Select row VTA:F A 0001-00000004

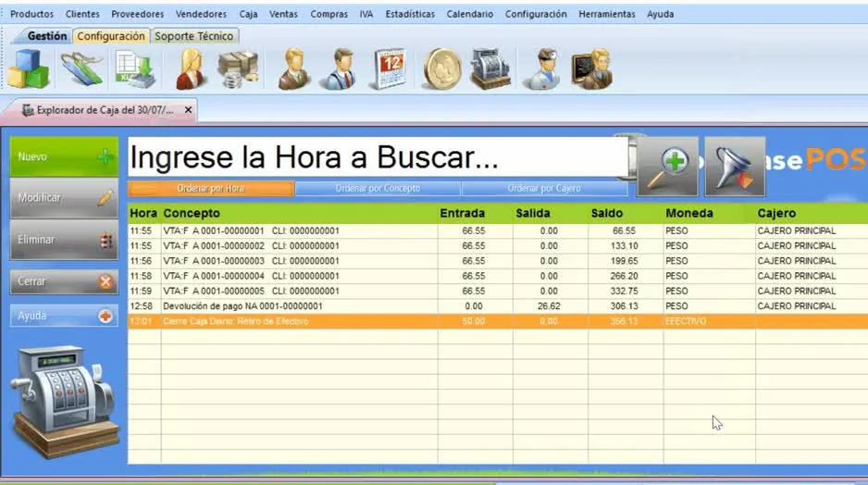pyautogui.click(x=498, y=276)
